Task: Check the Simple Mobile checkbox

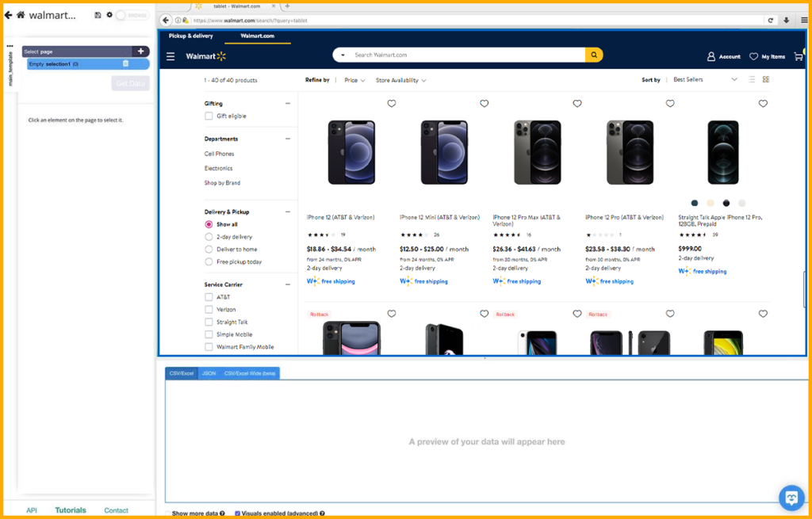Action: [x=209, y=334]
